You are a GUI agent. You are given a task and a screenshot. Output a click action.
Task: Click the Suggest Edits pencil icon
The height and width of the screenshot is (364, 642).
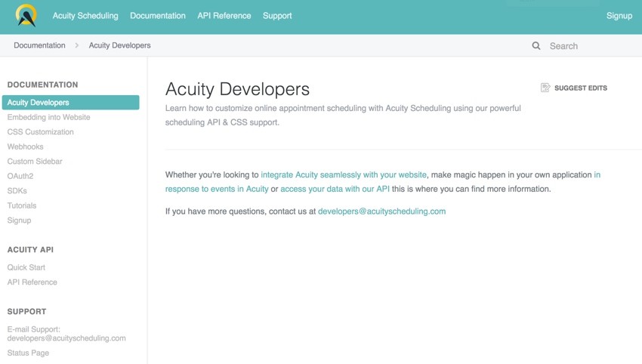point(545,88)
